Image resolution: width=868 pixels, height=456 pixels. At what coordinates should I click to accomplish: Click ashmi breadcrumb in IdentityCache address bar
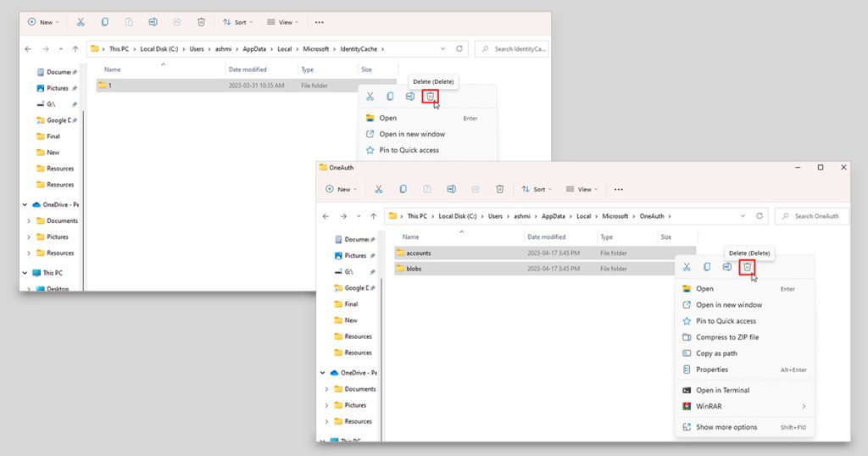[x=223, y=48]
